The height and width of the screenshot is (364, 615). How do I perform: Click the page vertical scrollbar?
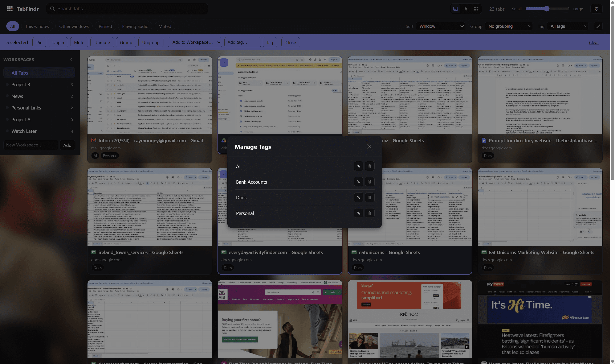tap(612, 93)
